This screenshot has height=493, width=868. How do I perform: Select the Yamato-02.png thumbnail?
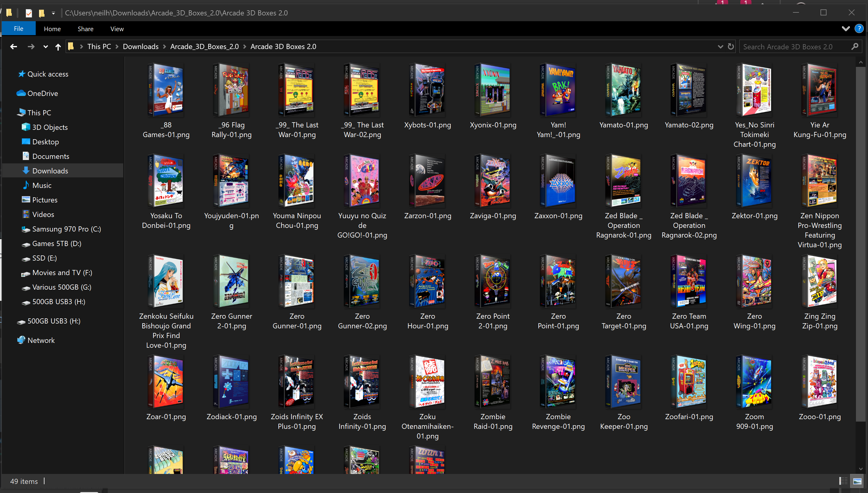(x=689, y=90)
